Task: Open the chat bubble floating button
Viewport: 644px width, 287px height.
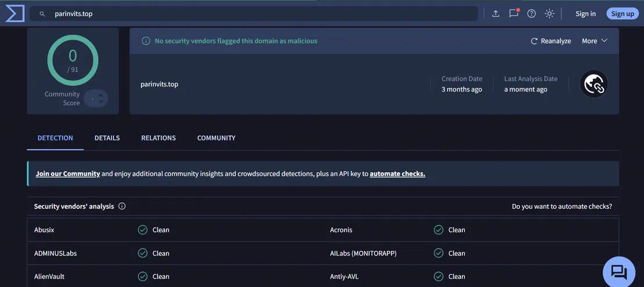Action: click(x=618, y=272)
